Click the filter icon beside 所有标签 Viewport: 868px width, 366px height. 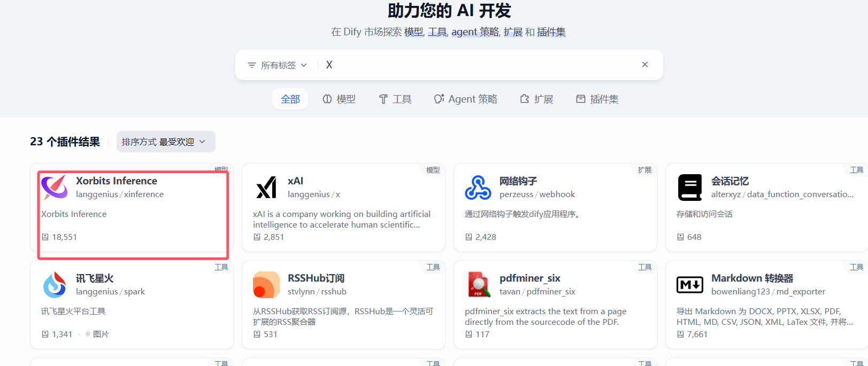point(252,65)
